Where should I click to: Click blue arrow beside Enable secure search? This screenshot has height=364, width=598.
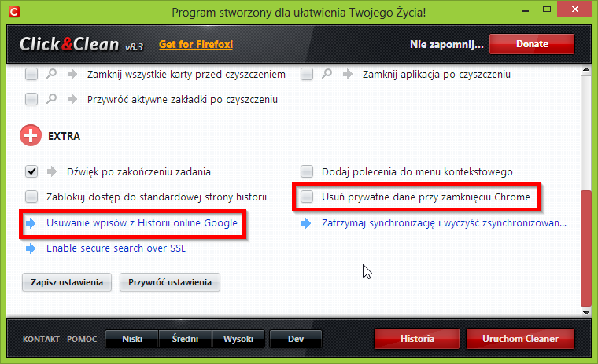tap(31, 248)
